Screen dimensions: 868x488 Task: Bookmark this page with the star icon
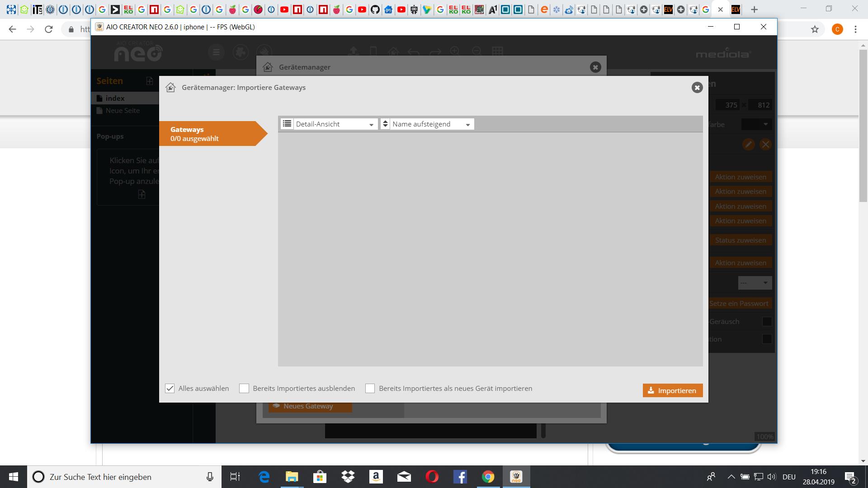coord(815,29)
